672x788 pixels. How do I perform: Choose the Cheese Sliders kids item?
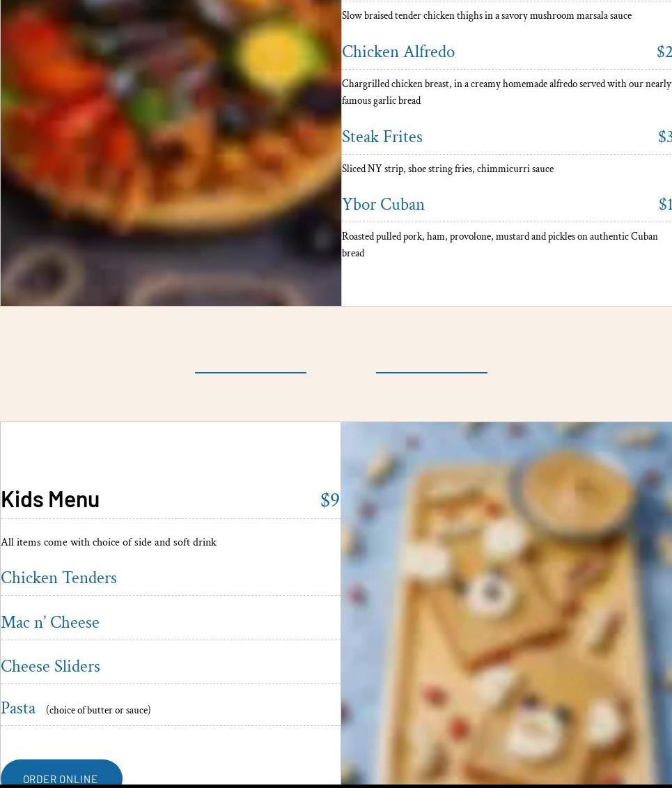pos(50,666)
